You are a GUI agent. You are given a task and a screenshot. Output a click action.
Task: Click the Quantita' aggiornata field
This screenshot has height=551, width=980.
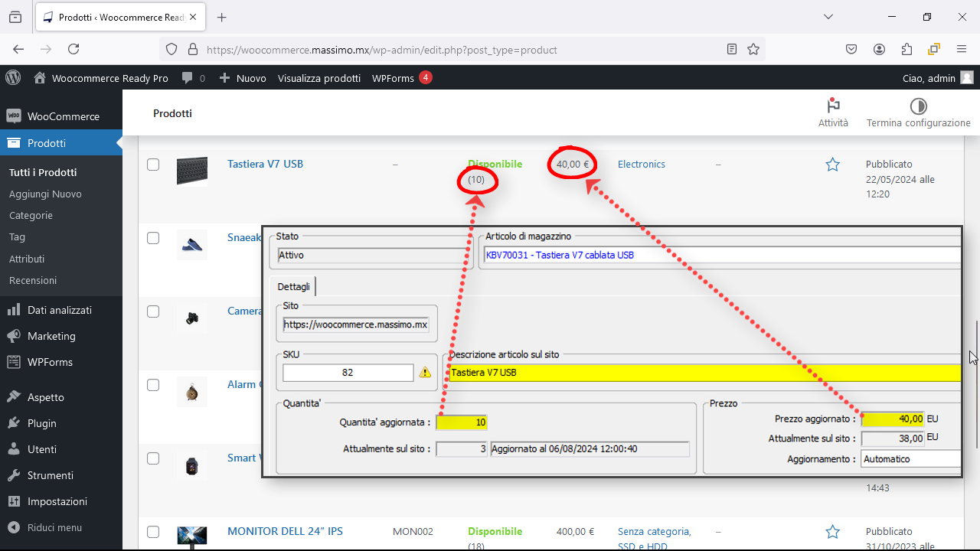point(462,422)
